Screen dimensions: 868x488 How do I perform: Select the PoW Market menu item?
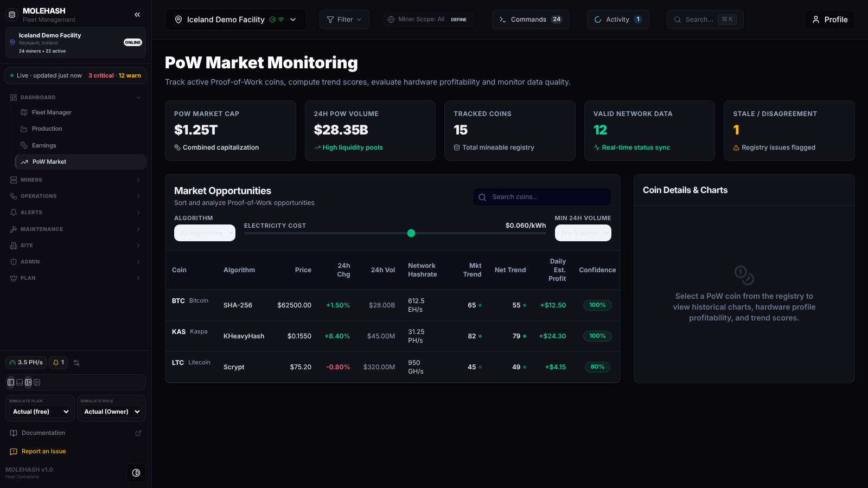pyautogui.click(x=81, y=162)
